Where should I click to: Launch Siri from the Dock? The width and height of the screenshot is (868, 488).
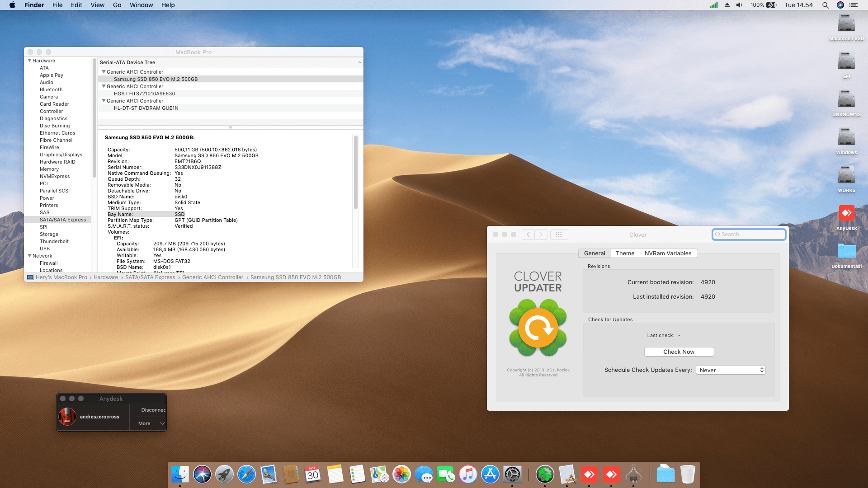tap(202, 474)
